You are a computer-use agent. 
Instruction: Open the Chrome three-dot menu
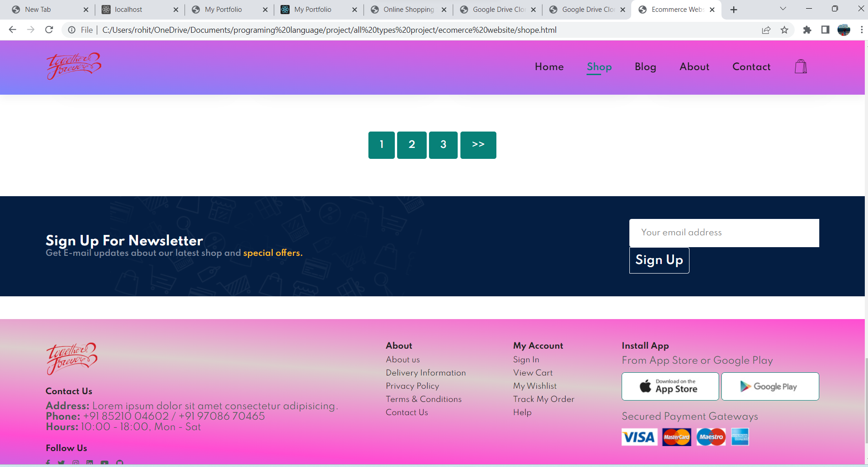click(x=861, y=30)
